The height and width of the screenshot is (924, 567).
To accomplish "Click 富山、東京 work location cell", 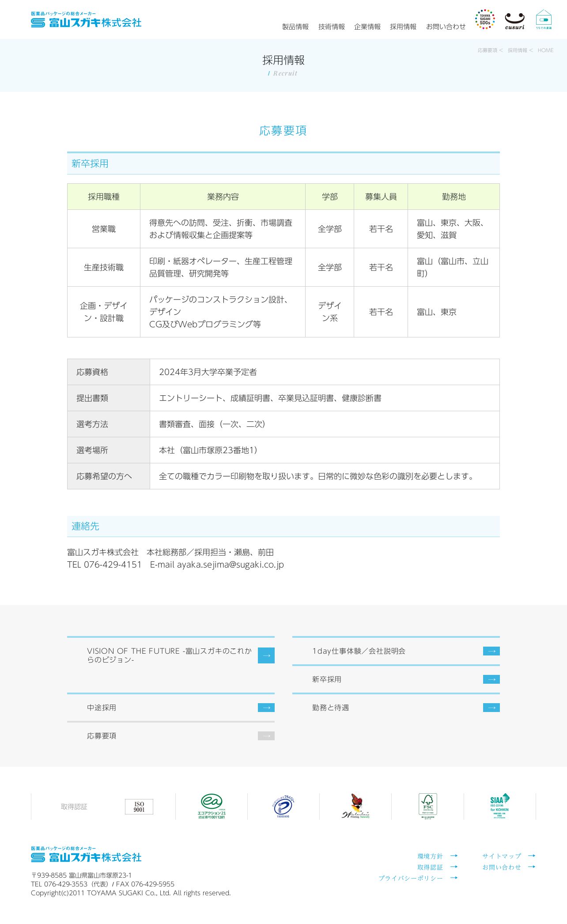I will point(454,312).
